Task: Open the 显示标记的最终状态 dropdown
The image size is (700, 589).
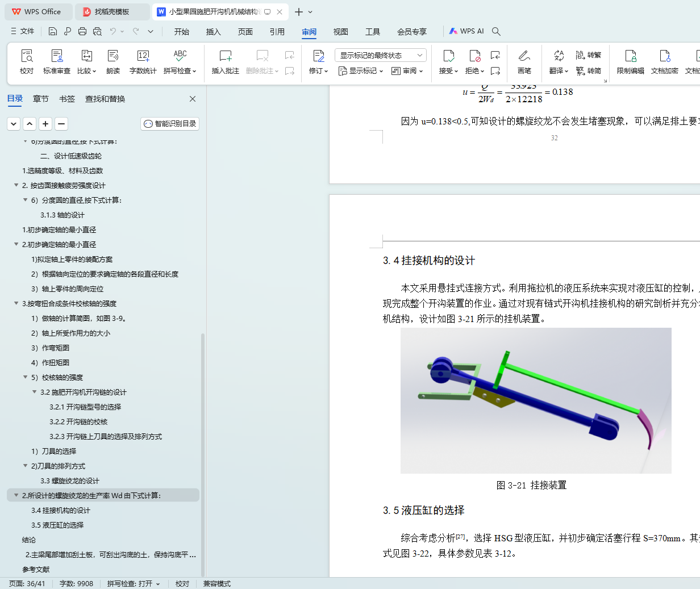Action: pyautogui.click(x=381, y=55)
